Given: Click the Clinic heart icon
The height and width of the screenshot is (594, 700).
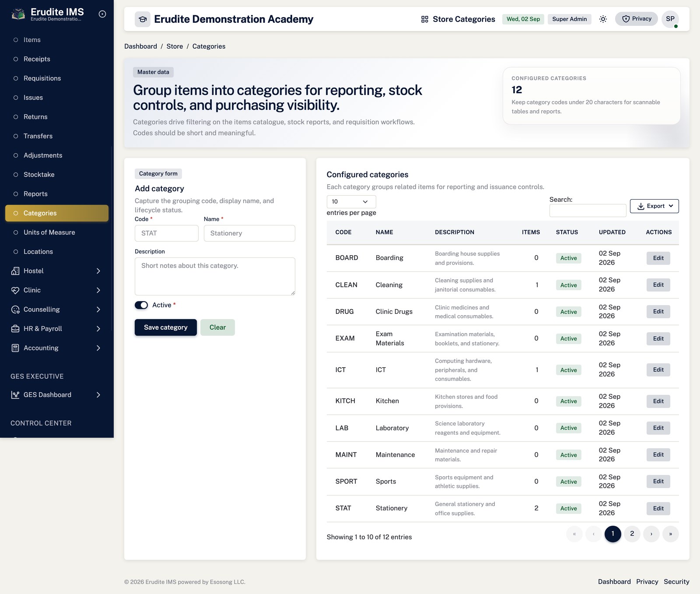Looking at the screenshot, I should click(x=15, y=290).
